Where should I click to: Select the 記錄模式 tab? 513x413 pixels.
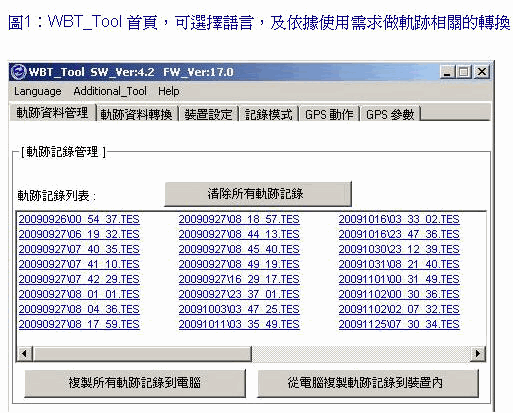[x=269, y=114]
